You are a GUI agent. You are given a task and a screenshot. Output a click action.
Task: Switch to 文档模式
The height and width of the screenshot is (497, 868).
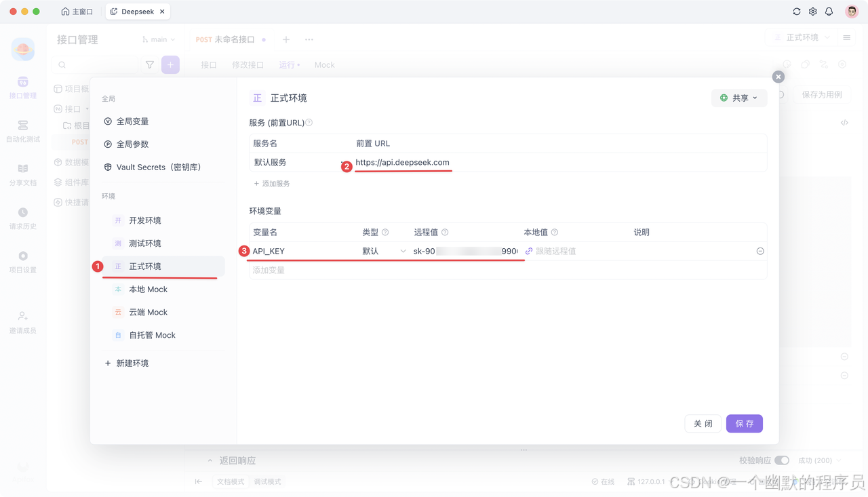pos(231,481)
